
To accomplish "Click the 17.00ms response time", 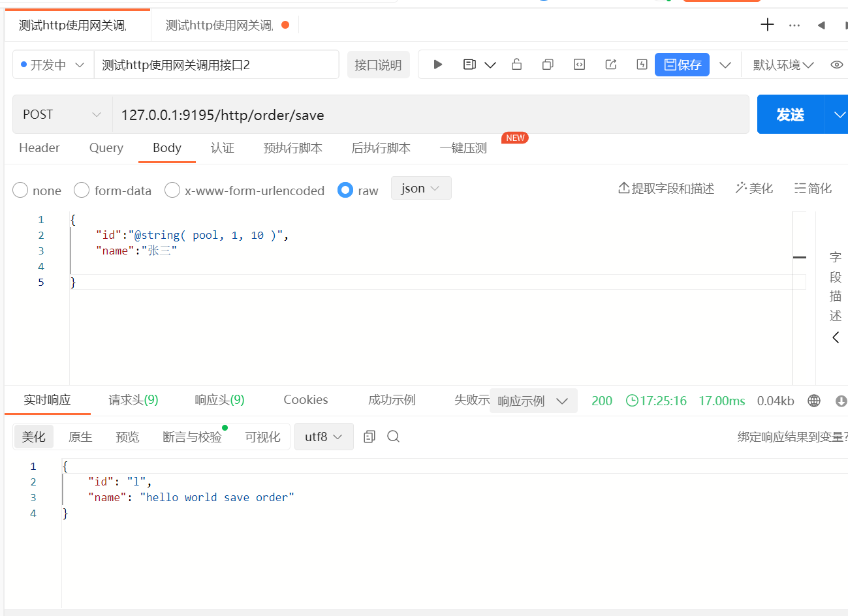I will point(721,401).
